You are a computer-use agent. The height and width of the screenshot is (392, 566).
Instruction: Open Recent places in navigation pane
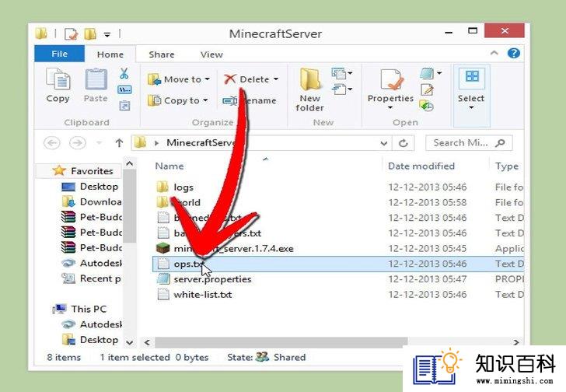coord(100,278)
